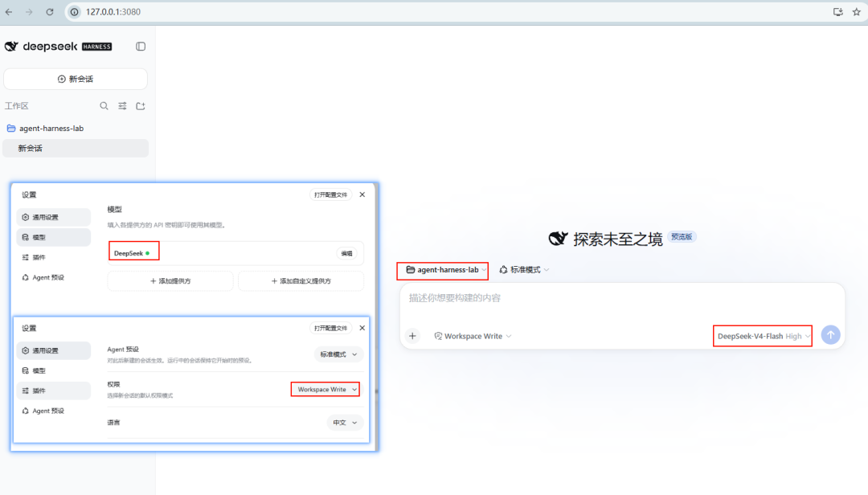Close the lower settings panel

coord(362,329)
